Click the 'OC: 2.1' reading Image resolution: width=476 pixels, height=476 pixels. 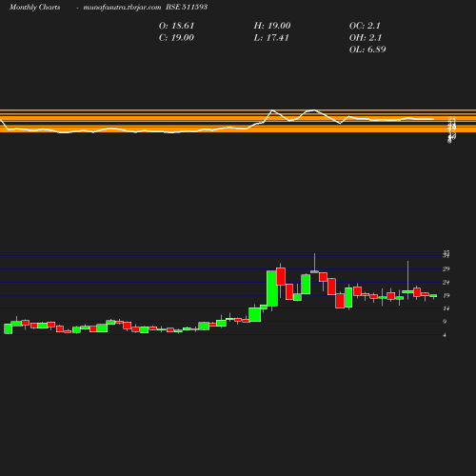coord(365,26)
